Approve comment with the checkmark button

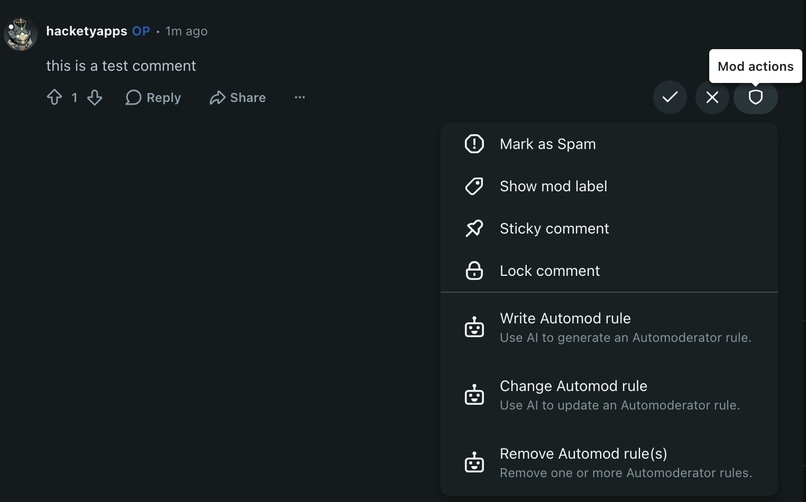670,97
